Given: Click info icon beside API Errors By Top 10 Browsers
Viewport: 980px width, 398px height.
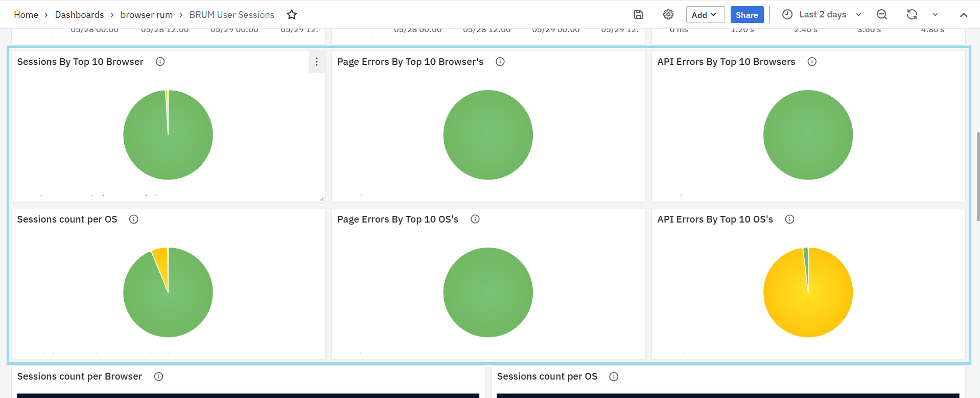Looking at the screenshot, I should 812,62.
